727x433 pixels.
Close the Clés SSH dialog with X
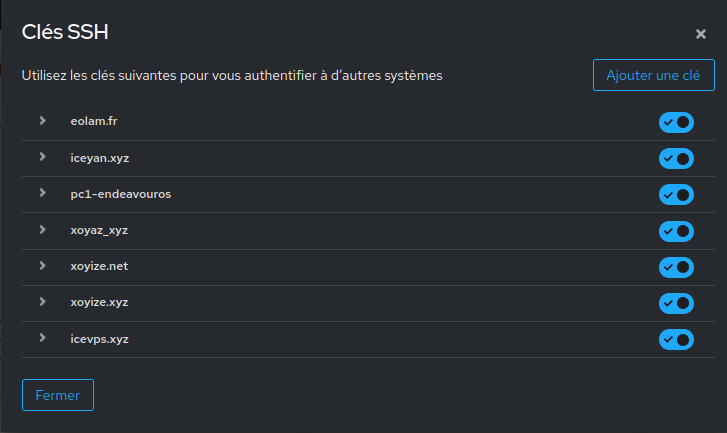pyautogui.click(x=701, y=34)
